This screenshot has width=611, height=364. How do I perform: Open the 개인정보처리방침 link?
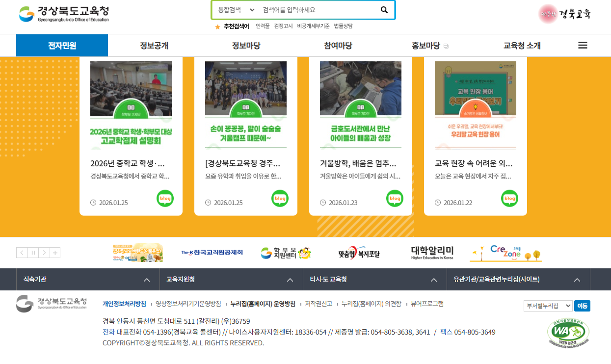point(124,304)
